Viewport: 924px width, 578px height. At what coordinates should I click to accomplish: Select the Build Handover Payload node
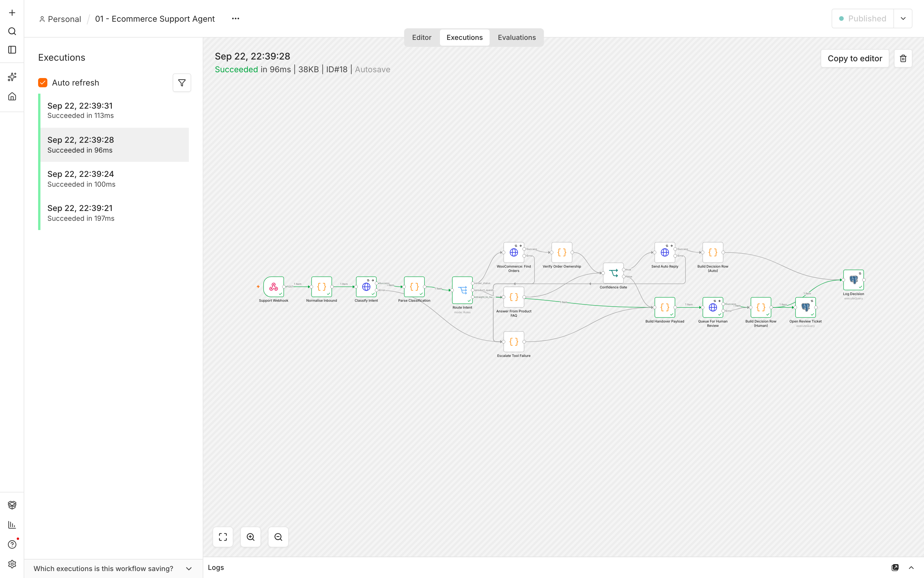[x=665, y=307]
